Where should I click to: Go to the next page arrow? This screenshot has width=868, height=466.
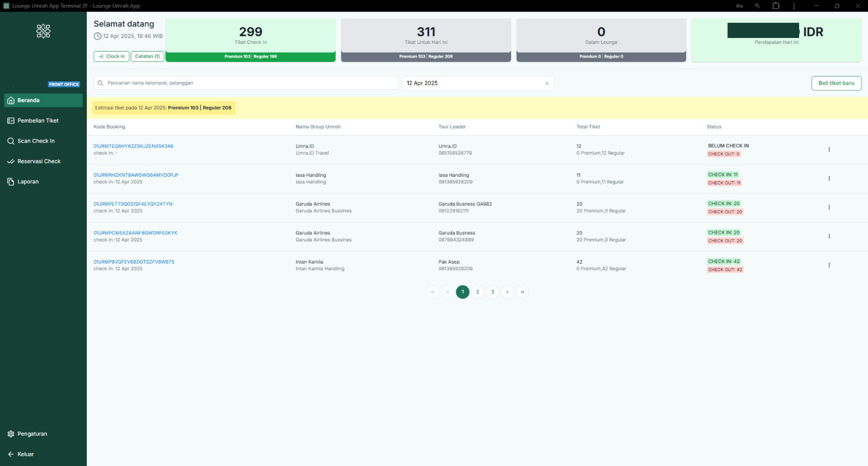[507, 292]
